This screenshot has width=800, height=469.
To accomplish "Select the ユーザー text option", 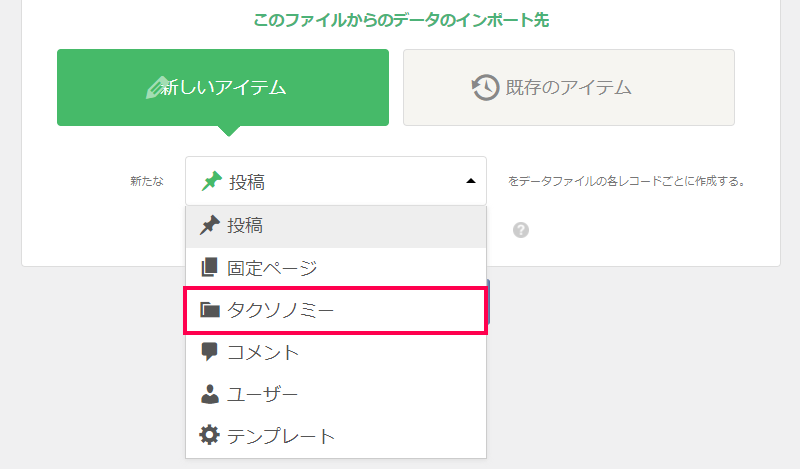I will [x=262, y=394].
